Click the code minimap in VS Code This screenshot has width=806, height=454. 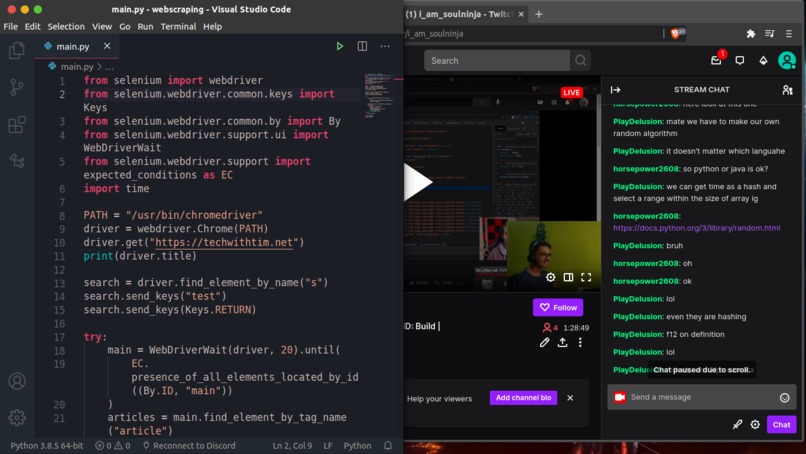click(377, 96)
